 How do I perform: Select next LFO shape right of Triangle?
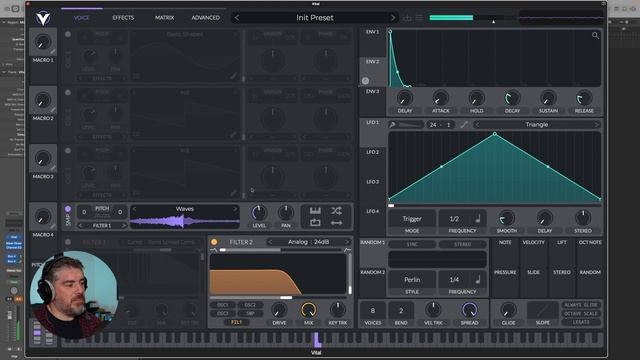pyautogui.click(x=596, y=125)
